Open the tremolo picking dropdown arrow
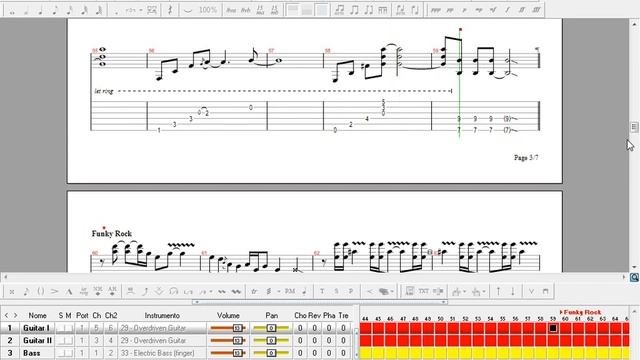This screenshot has height=360, width=640. (279, 291)
